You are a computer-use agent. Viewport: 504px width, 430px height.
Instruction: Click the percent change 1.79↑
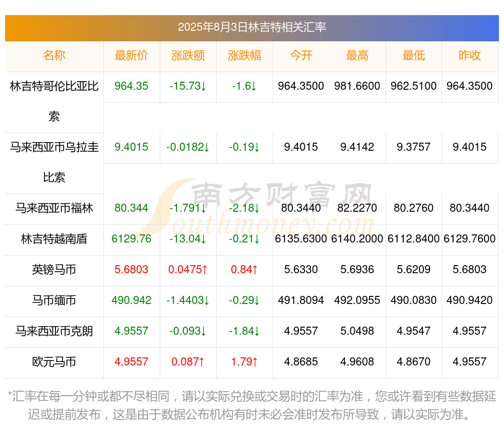244,362
